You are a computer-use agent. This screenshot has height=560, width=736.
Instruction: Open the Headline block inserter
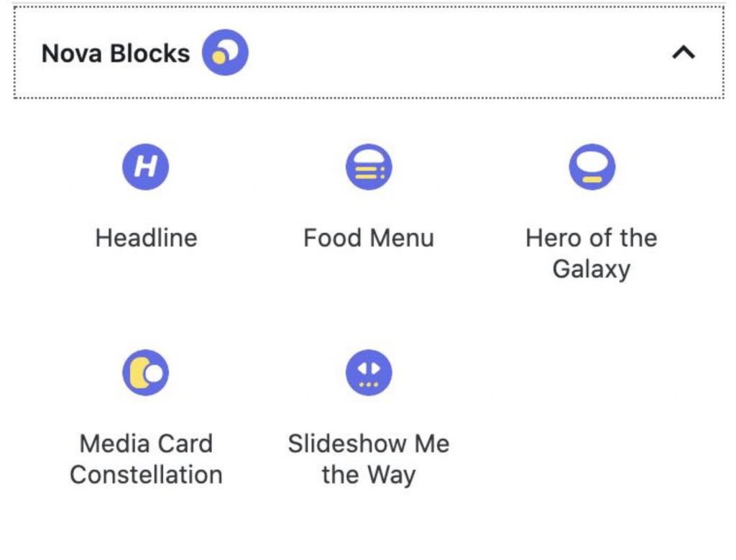(x=147, y=166)
